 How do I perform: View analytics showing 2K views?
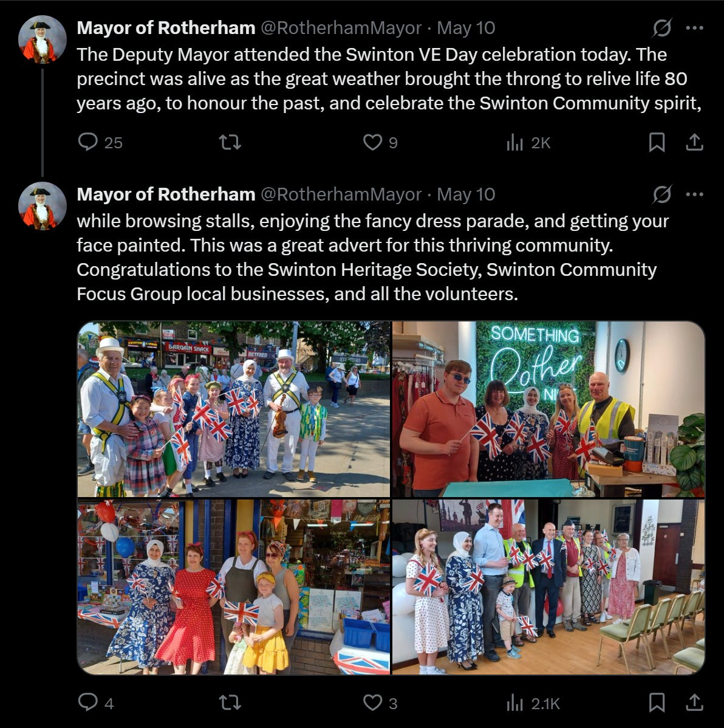tap(528, 142)
